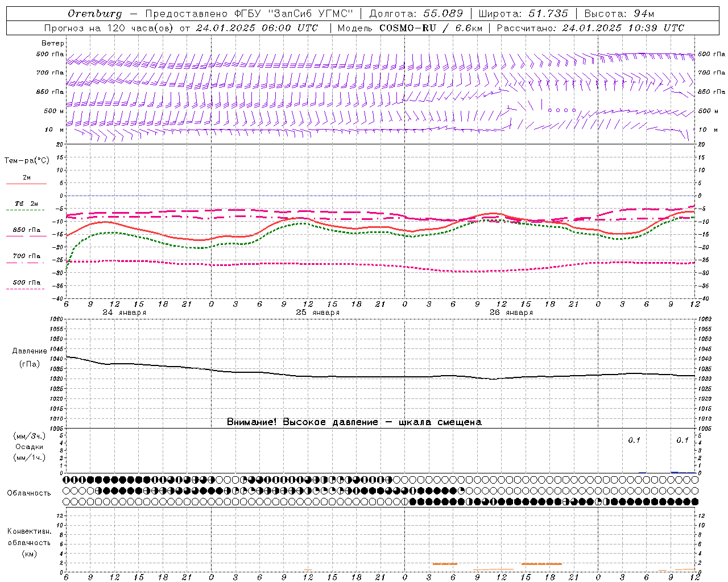Click the '2м' temperature legend entry

pyautogui.click(x=27, y=178)
